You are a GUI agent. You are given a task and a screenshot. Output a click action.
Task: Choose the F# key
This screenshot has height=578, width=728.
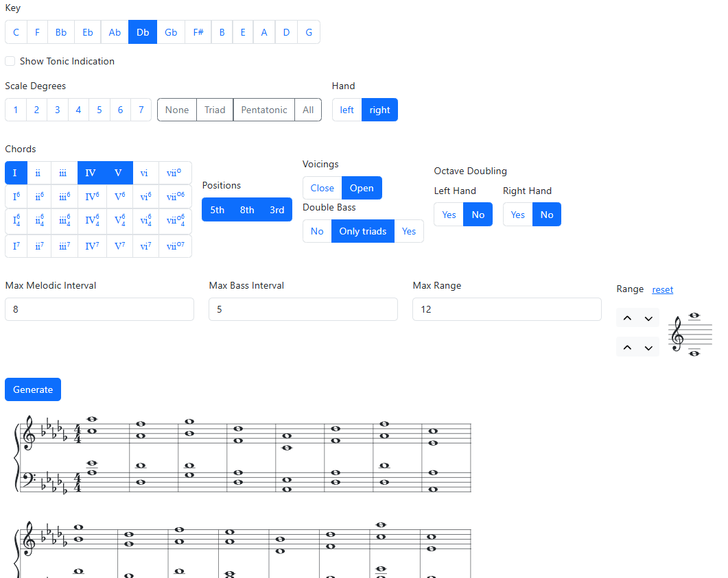coord(198,32)
